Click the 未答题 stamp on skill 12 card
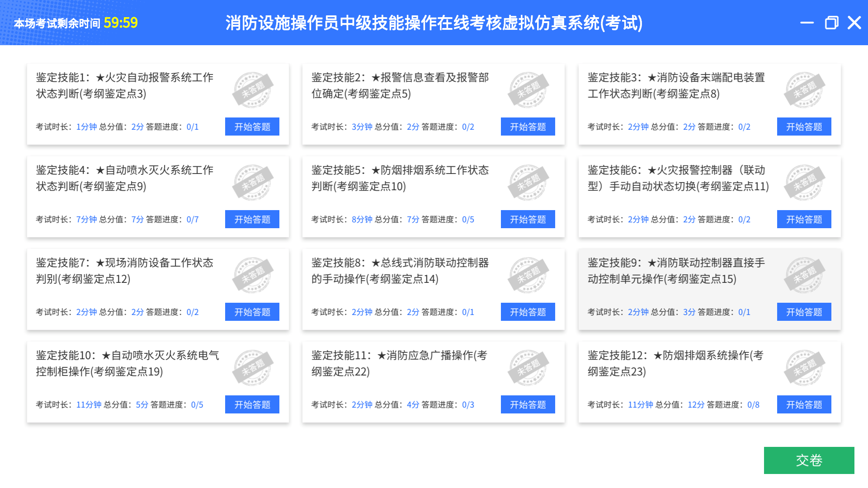The image size is (868, 488). (804, 368)
